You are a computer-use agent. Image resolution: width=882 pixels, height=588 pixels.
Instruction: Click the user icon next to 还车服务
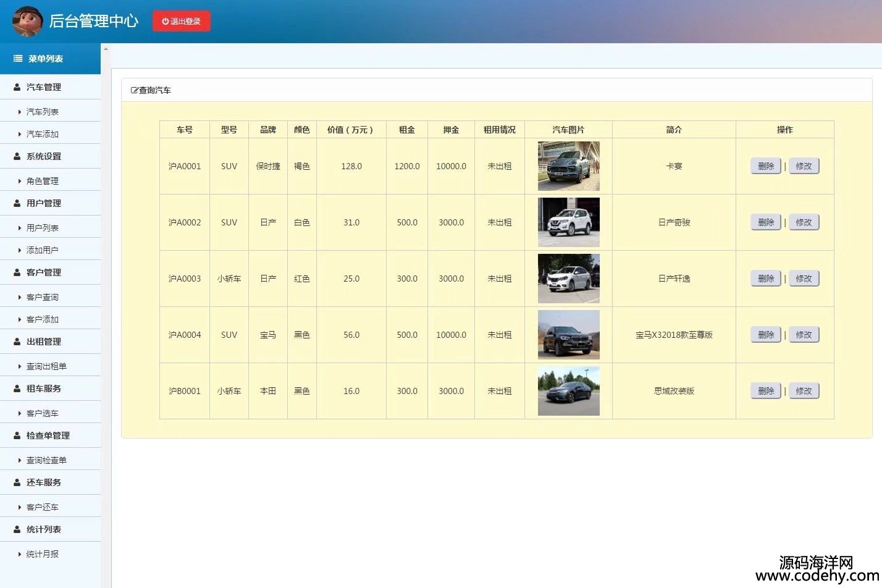click(17, 482)
